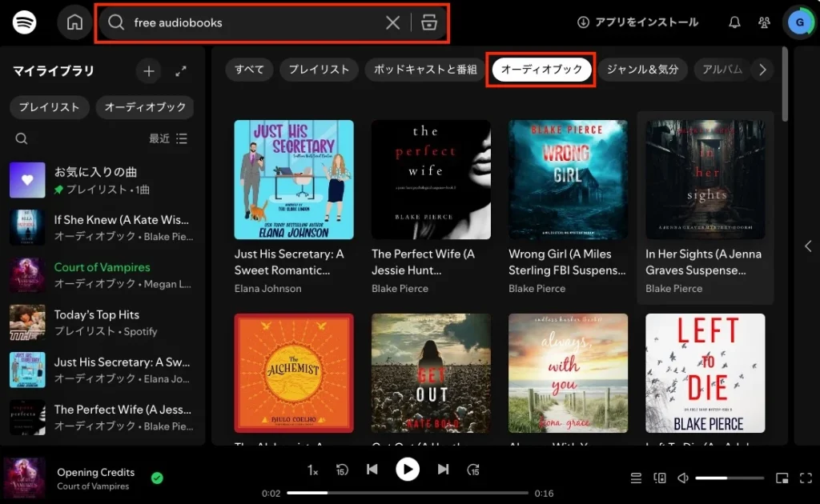Open The Perfect Wife in library list
This screenshot has height=504, width=820.
click(x=102, y=418)
